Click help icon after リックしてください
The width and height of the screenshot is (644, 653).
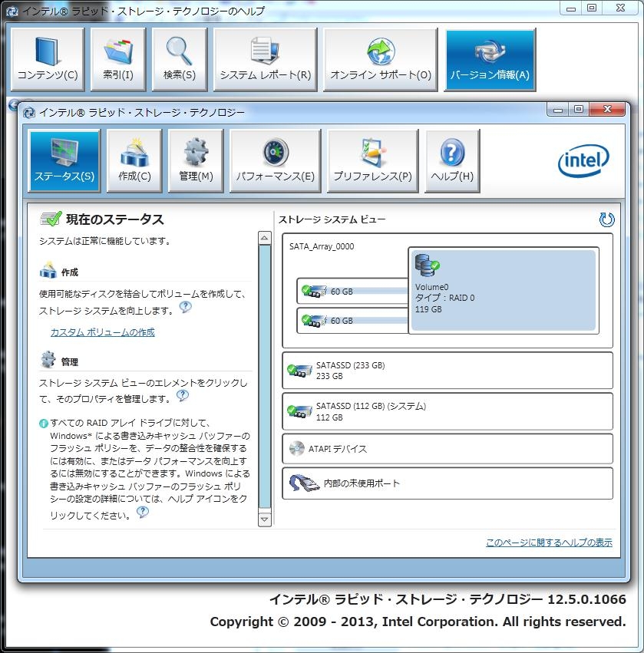143,511
